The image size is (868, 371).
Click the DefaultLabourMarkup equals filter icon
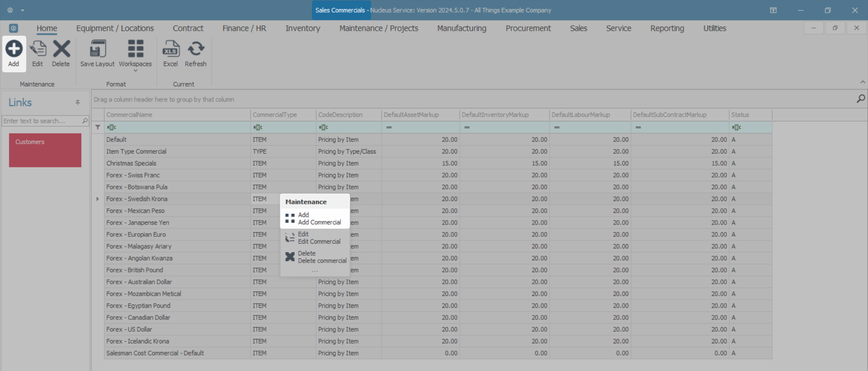[557, 127]
